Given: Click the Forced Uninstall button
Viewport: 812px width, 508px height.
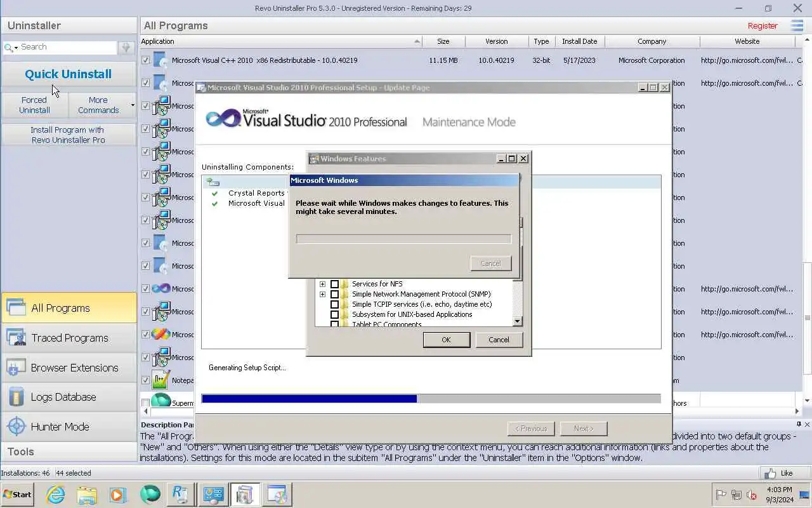Looking at the screenshot, I should pyautogui.click(x=34, y=105).
